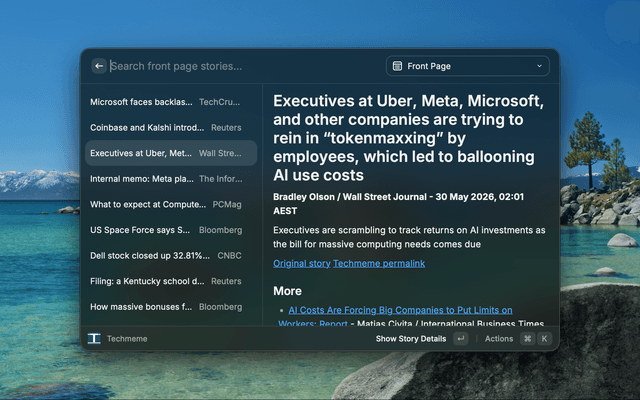Select the Internal memo: Meta story
The height and width of the screenshot is (400, 640).
point(171,179)
